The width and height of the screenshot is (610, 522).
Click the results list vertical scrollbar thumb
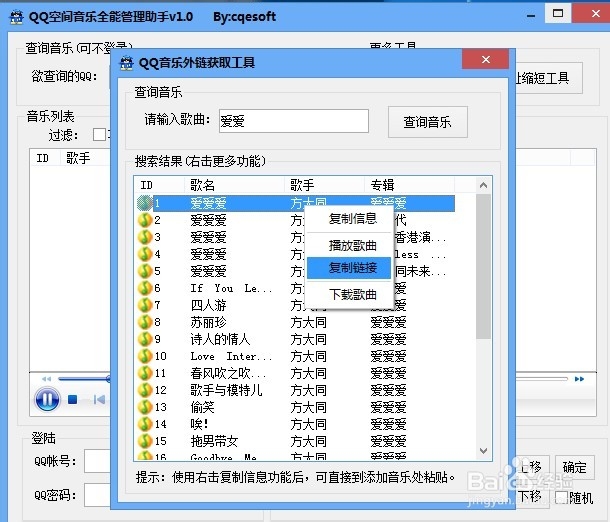483,266
